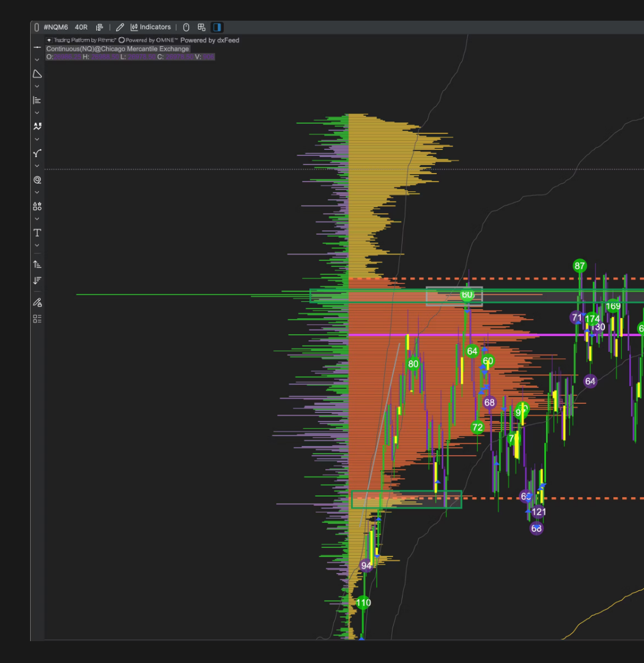Viewport: 644px width, 663px height.
Task: Click the green 87 volume marker
Action: click(580, 266)
